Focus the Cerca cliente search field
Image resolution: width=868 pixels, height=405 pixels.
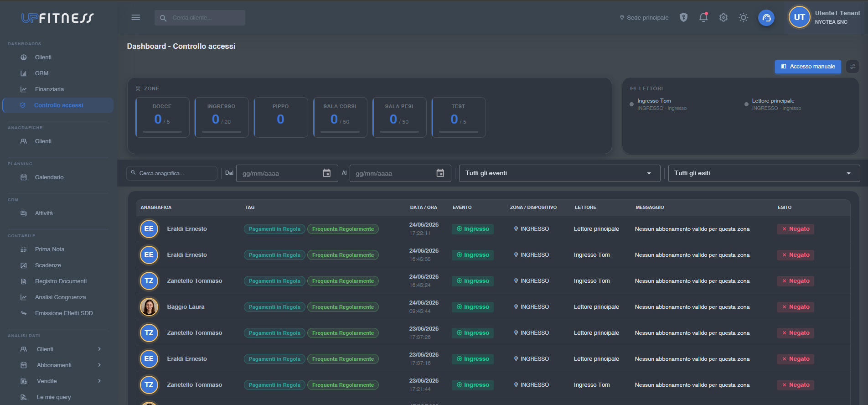click(200, 18)
